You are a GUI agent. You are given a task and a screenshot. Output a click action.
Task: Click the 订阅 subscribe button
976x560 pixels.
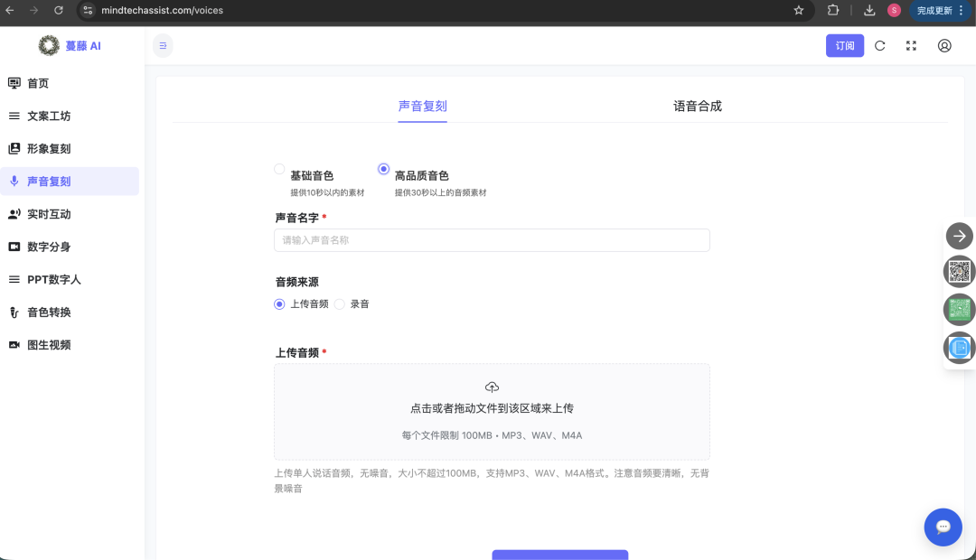point(844,45)
